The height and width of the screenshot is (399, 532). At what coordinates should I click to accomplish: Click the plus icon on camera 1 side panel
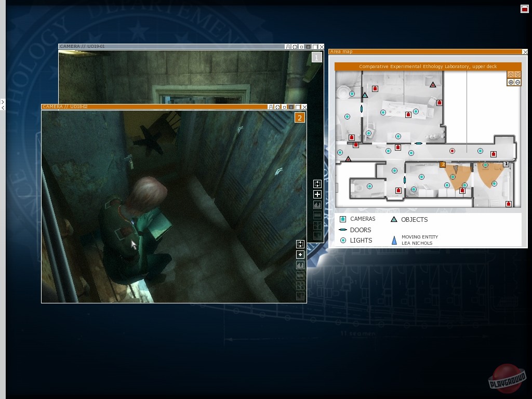(x=317, y=194)
